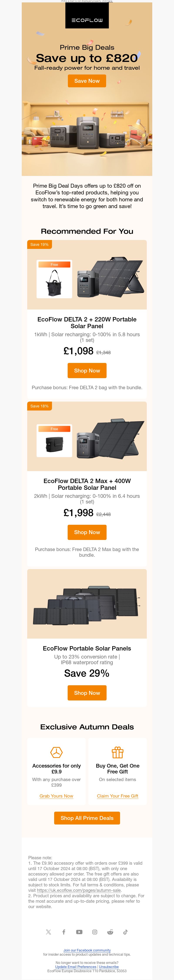Click the Save Now button
This screenshot has width=174, height=980.
(x=87, y=81)
